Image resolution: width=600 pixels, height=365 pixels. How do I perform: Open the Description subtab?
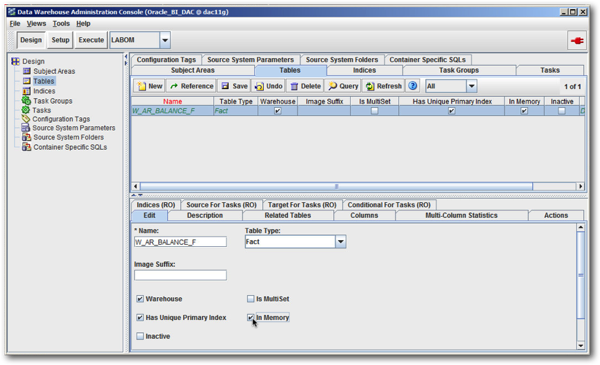[205, 215]
